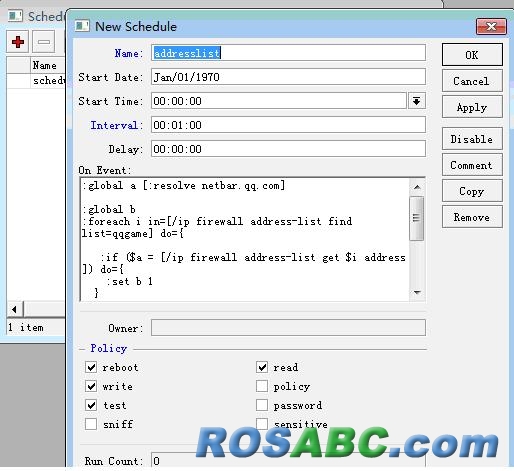Click the red plus add schedule icon
Viewport: 514px width, 471px height.
click(17, 42)
